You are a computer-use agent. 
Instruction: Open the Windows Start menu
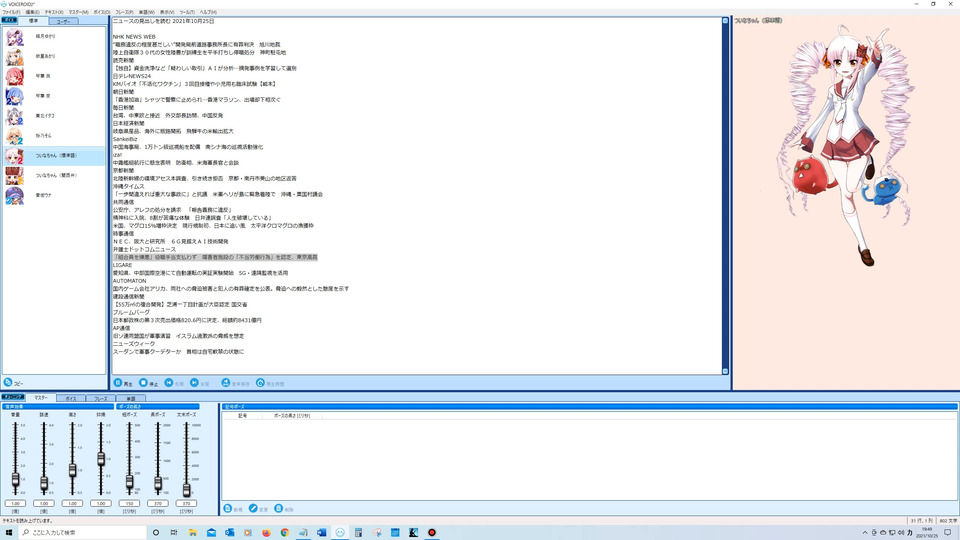click(x=9, y=533)
